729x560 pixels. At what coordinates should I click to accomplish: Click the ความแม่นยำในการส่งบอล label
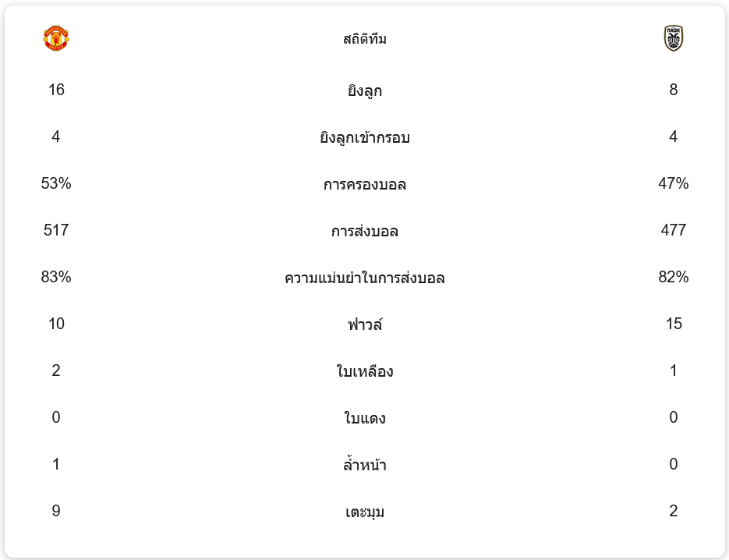[365, 278]
